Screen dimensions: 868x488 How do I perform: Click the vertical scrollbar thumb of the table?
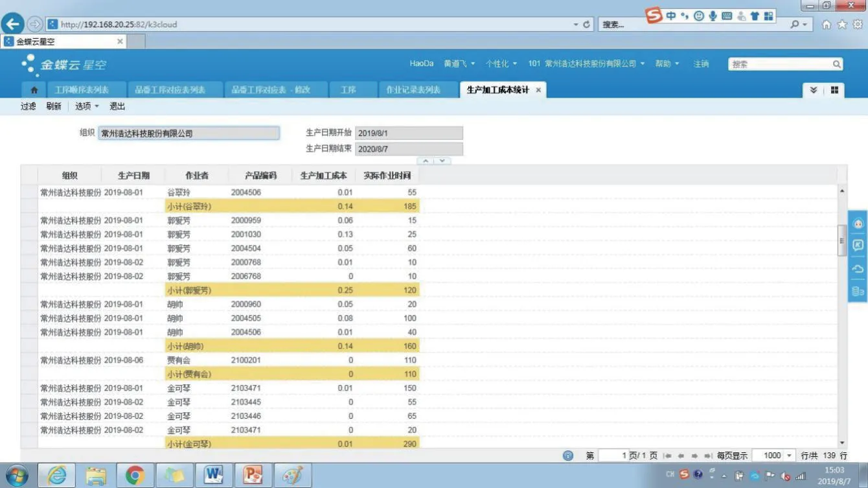(x=842, y=240)
